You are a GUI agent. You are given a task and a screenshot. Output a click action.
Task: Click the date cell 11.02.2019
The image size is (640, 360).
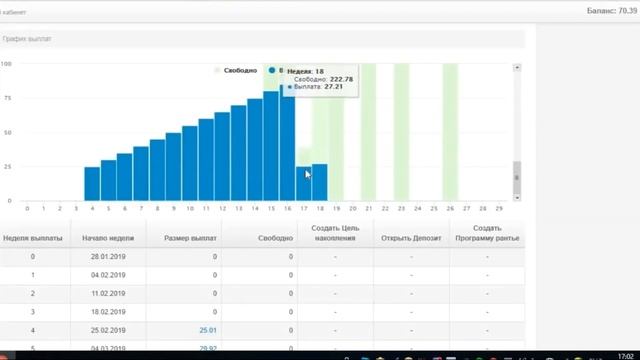point(108,293)
